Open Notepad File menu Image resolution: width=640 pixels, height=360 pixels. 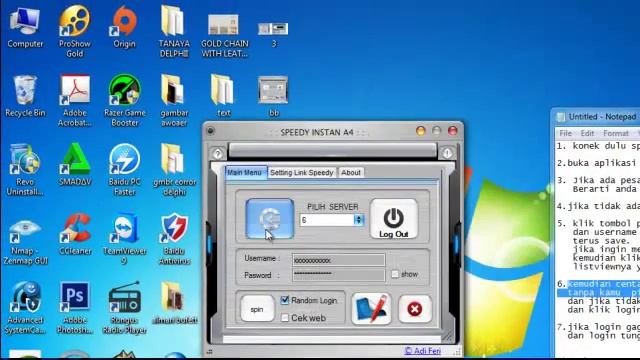click(x=565, y=133)
